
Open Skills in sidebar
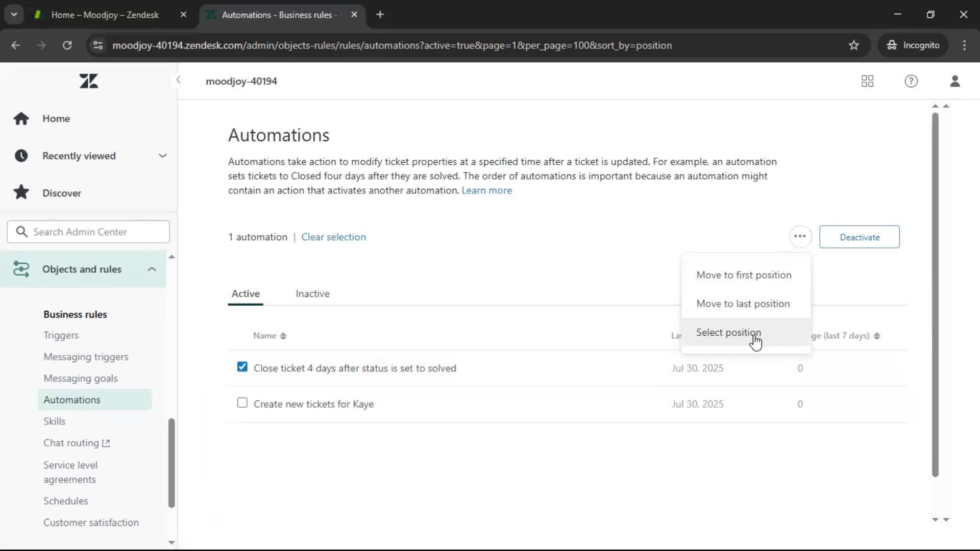[x=54, y=421]
